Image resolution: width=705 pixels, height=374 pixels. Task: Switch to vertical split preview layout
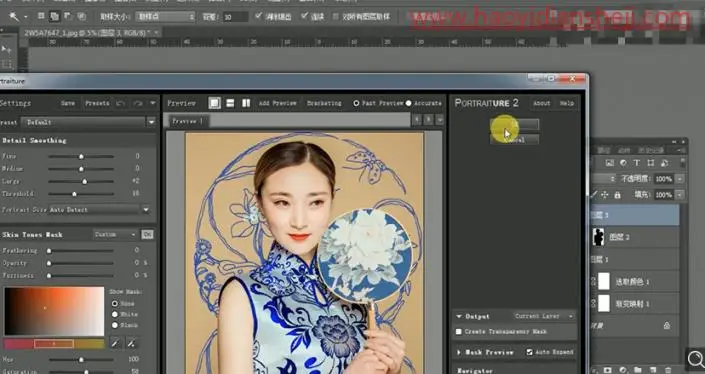246,103
